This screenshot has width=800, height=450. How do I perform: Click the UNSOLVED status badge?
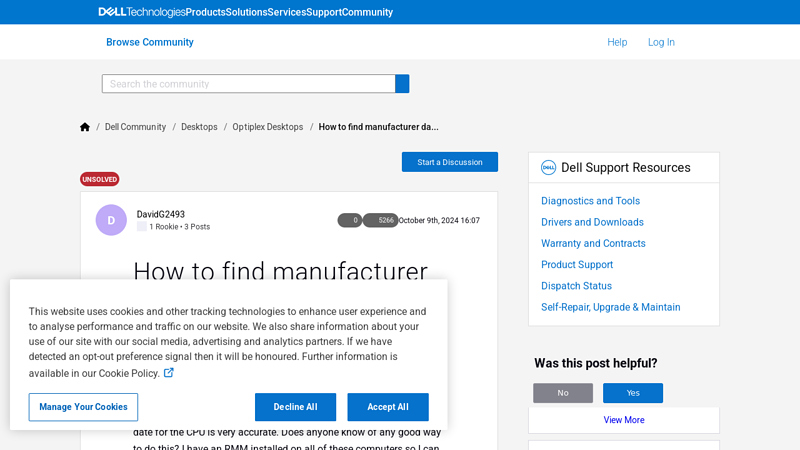point(99,179)
